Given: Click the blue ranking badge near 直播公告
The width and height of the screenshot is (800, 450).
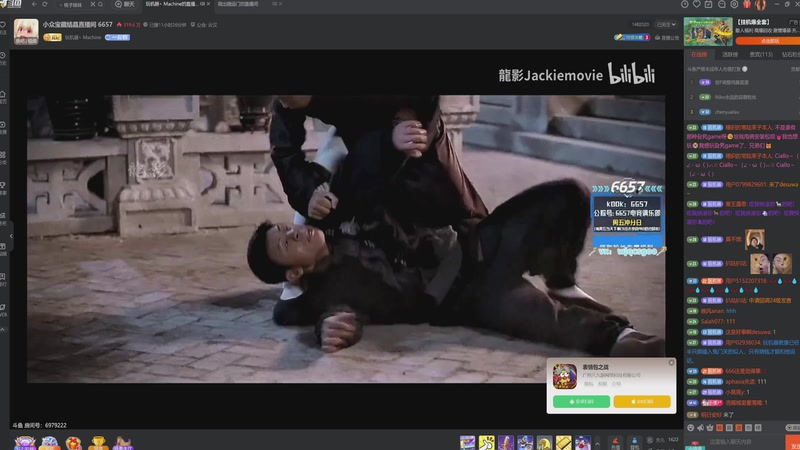Looking at the screenshot, I should tap(632, 37).
